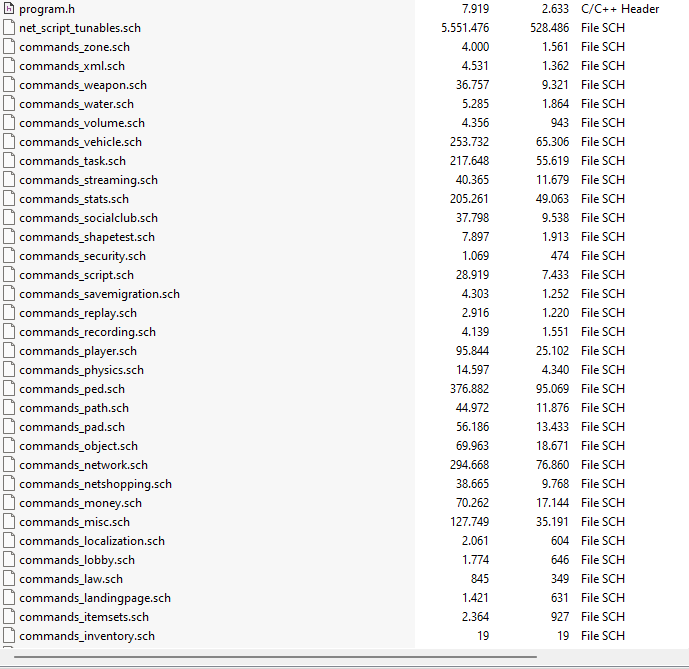The image size is (689, 669).
Task: Click the net_script_tunables.sch file icon
Action: click(9, 28)
